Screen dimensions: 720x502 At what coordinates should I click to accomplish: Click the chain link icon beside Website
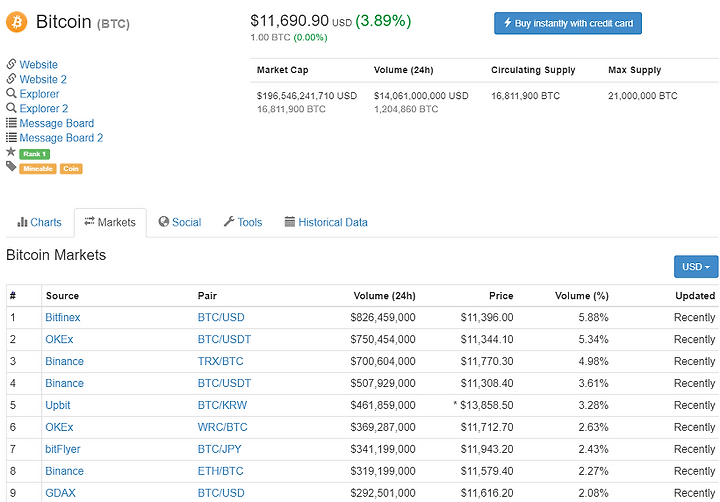11,64
